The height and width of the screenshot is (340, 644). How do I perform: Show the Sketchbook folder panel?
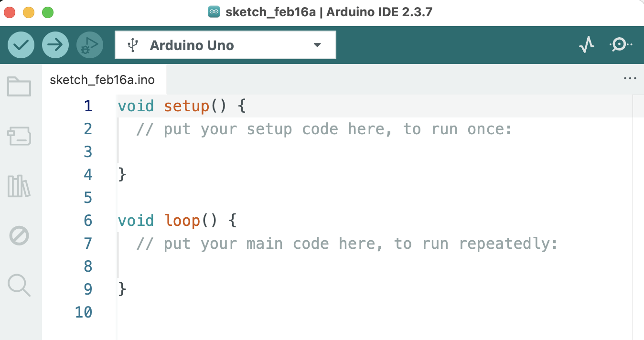tap(20, 87)
